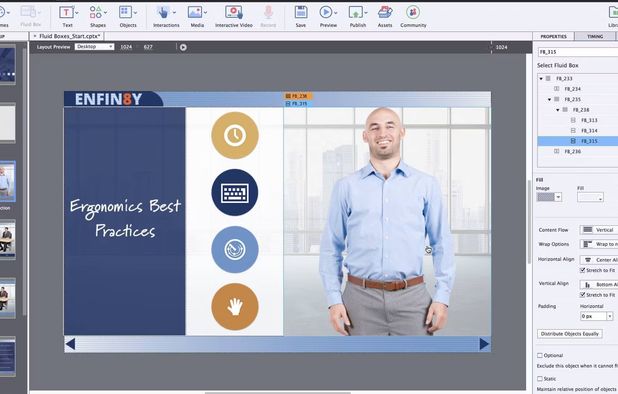Select FB_236 in the fluid box tree

coord(572,151)
